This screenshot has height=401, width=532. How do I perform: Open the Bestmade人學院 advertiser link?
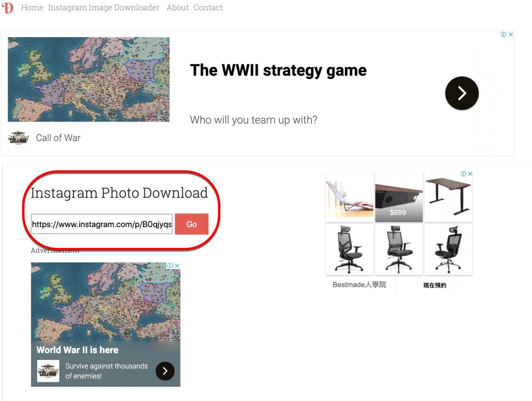[360, 285]
